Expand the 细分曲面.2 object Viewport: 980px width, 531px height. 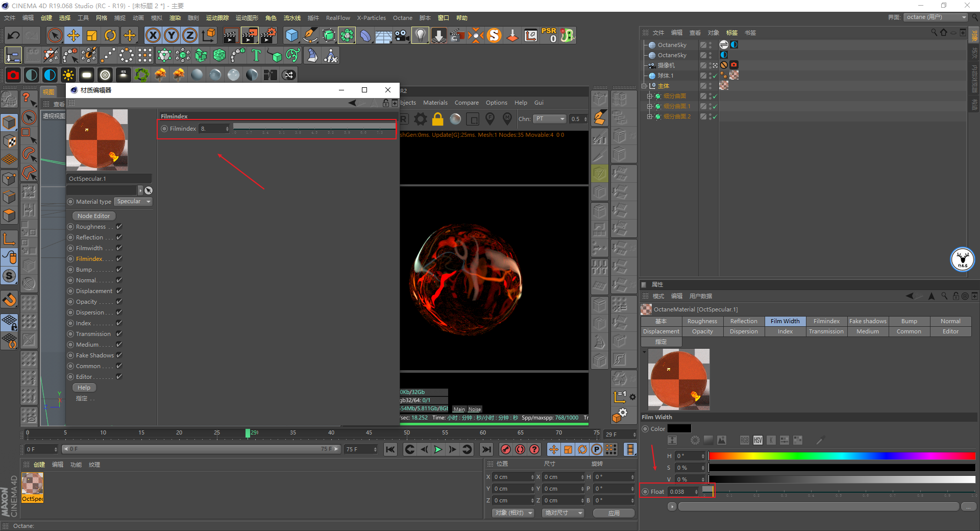coord(649,116)
